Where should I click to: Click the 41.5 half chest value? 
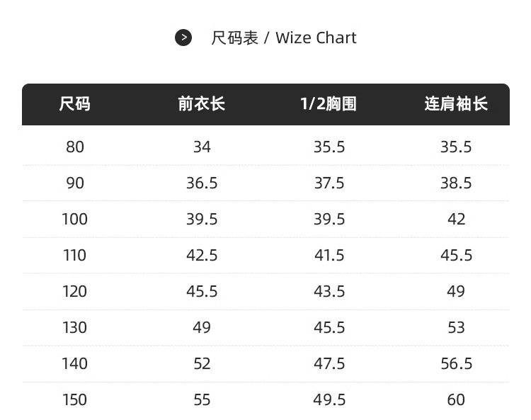[329, 255]
